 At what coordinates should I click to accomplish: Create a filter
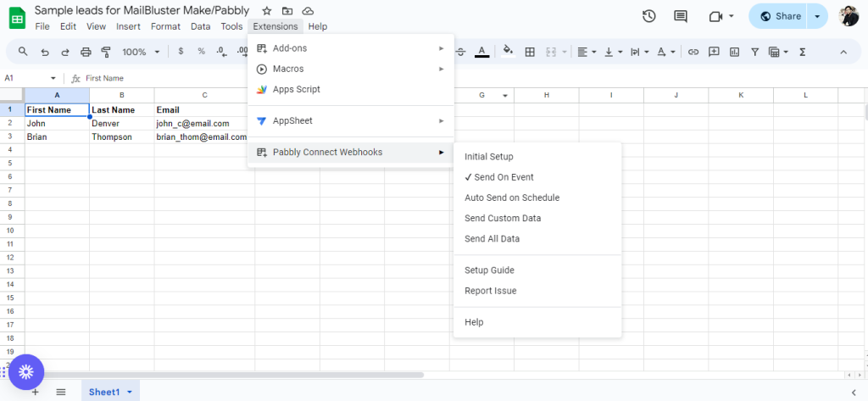[x=754, y=52]
